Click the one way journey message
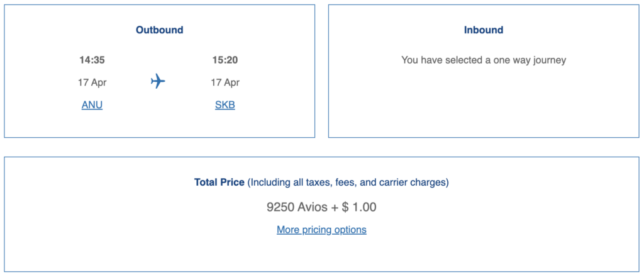 (x=484, y=60)
